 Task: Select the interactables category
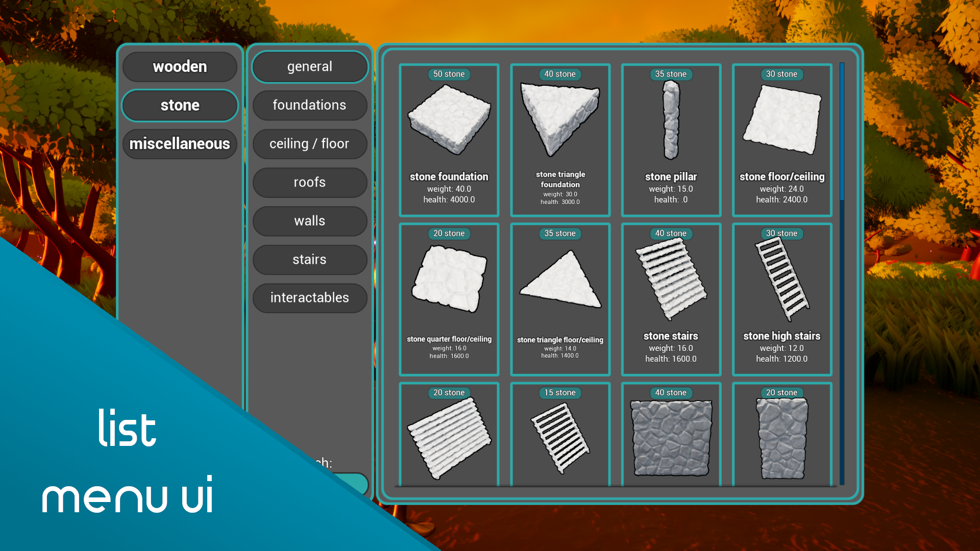click(310, 298)
